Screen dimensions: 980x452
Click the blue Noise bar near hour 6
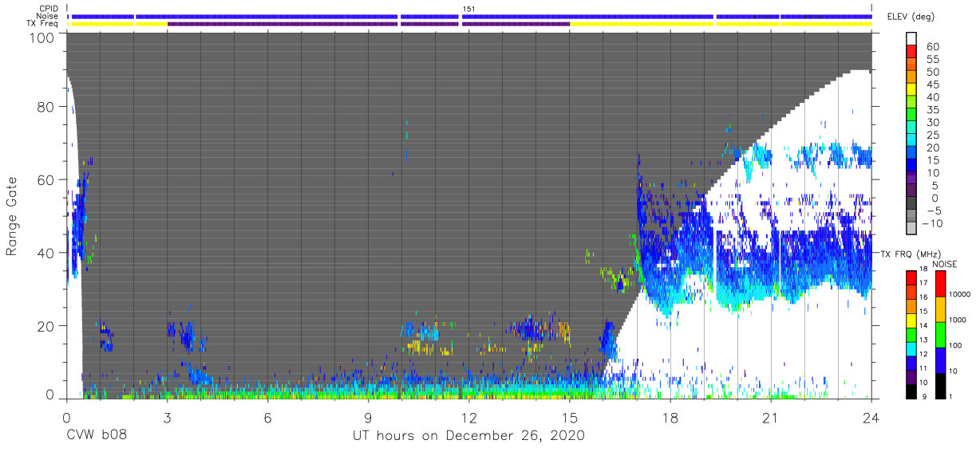coord(267,16)
